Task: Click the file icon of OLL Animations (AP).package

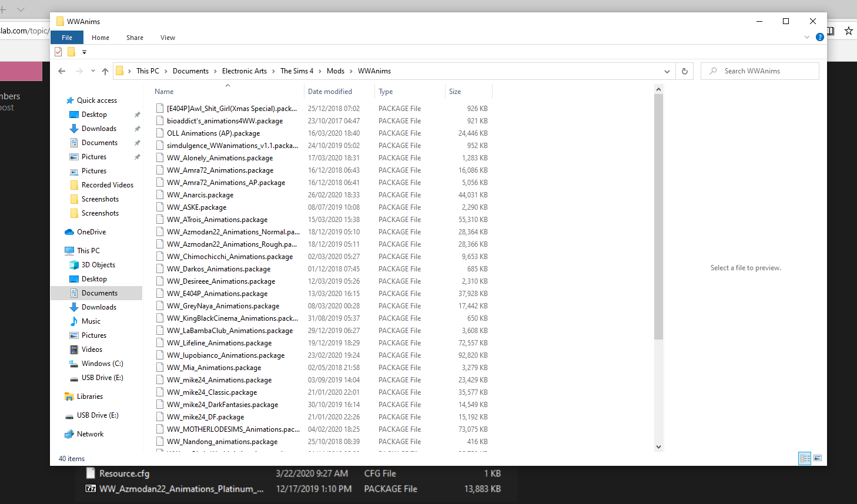Action: click(160, 133)
